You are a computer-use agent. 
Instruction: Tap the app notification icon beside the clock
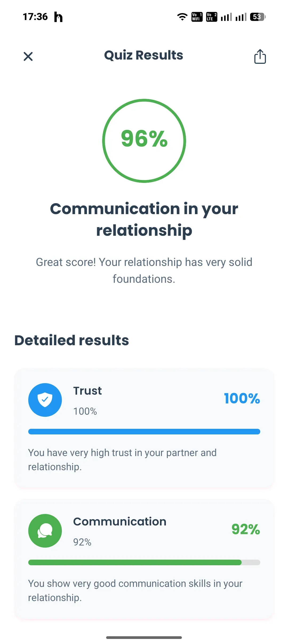coord(58,17)
